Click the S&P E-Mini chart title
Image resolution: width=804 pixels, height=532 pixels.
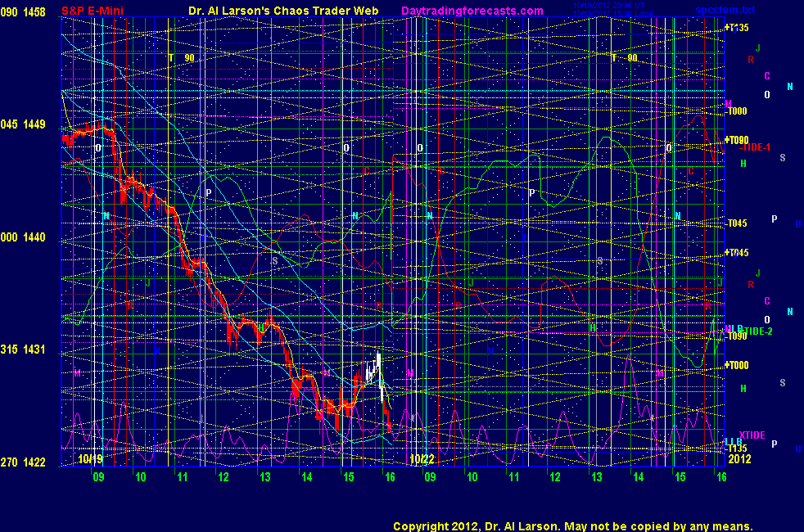coord(93,11)
